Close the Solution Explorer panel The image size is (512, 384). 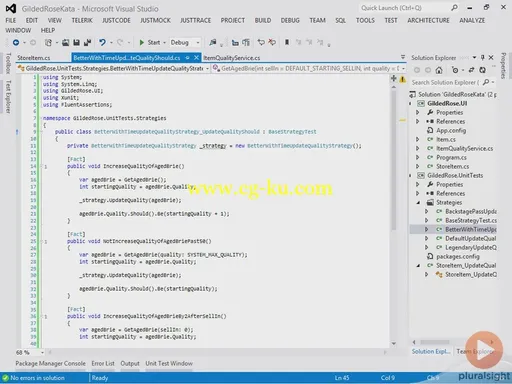pos(491,58)
